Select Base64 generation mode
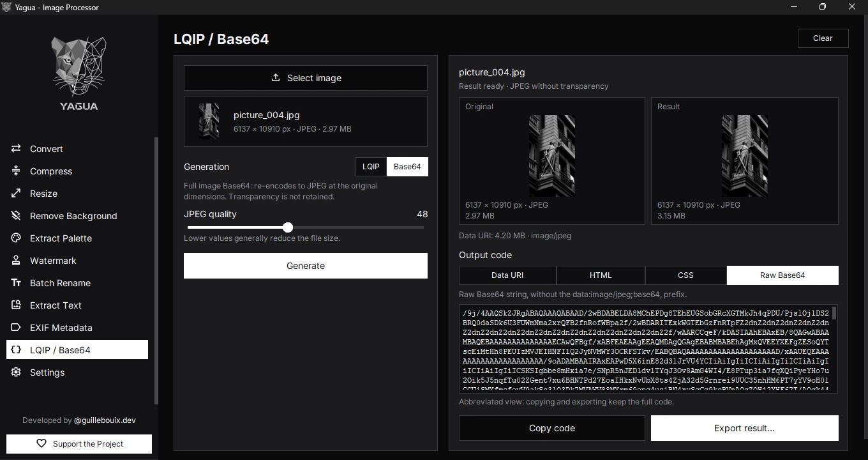This screenshot has height=460, width=868. point(407,167)
